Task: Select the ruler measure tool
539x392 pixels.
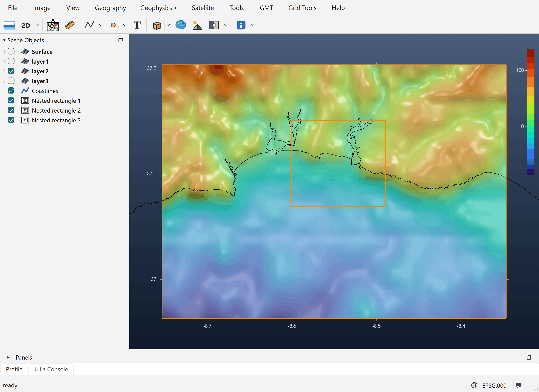Action: coord(70,25)
